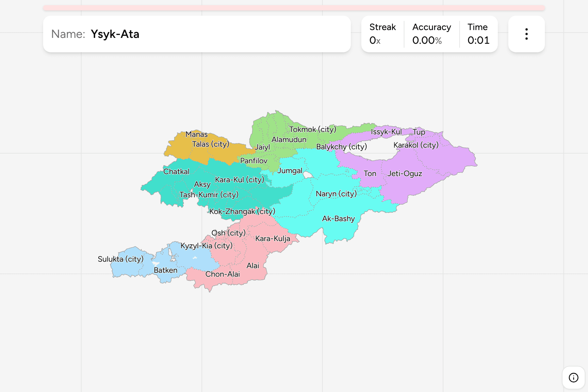The image size is (588, 392).
Task: Select Tash-Kumir (city) label
Action: (x=209, y=195)
